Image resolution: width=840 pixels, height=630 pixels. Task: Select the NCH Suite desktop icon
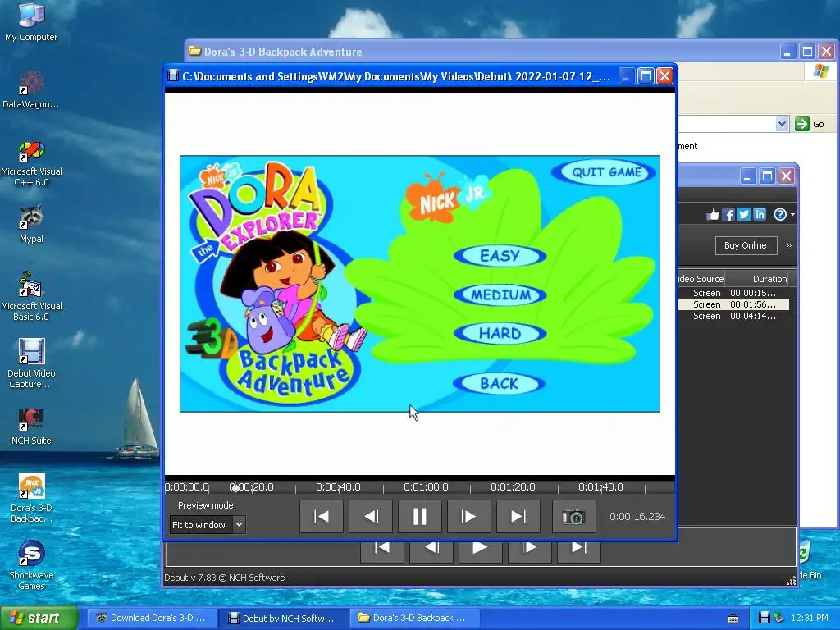click(31, 427)
